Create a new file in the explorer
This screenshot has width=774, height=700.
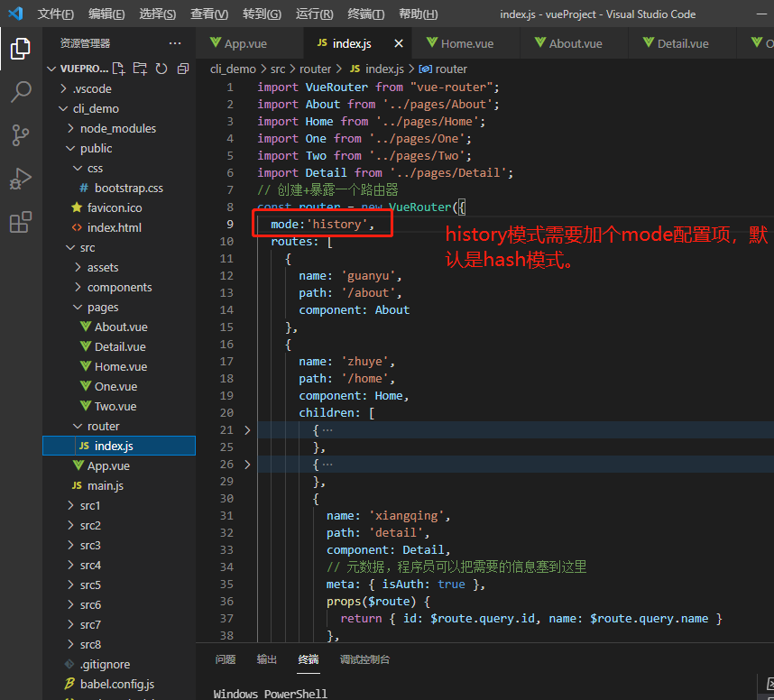click(118, 69)
